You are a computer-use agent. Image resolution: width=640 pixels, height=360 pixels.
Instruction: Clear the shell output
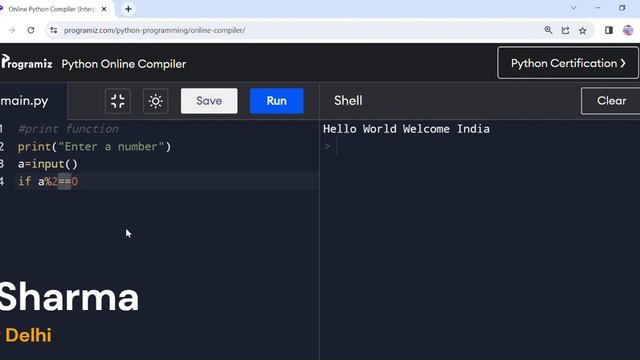click(x=611, y=101)
